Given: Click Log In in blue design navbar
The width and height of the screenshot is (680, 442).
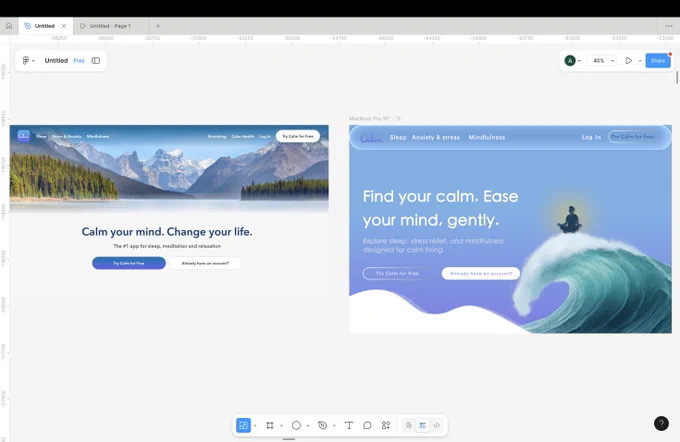Looking at the screenshot, I should click(x=591, y=137).
